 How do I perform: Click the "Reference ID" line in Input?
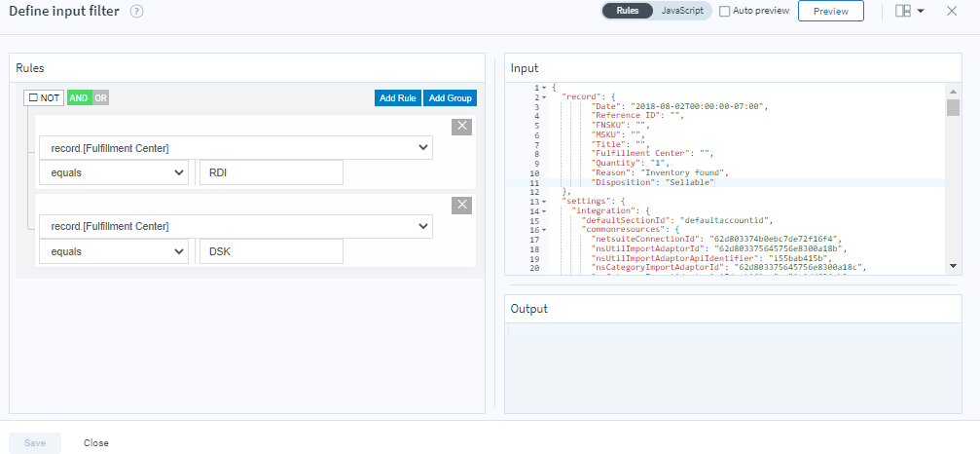point(637,116)
